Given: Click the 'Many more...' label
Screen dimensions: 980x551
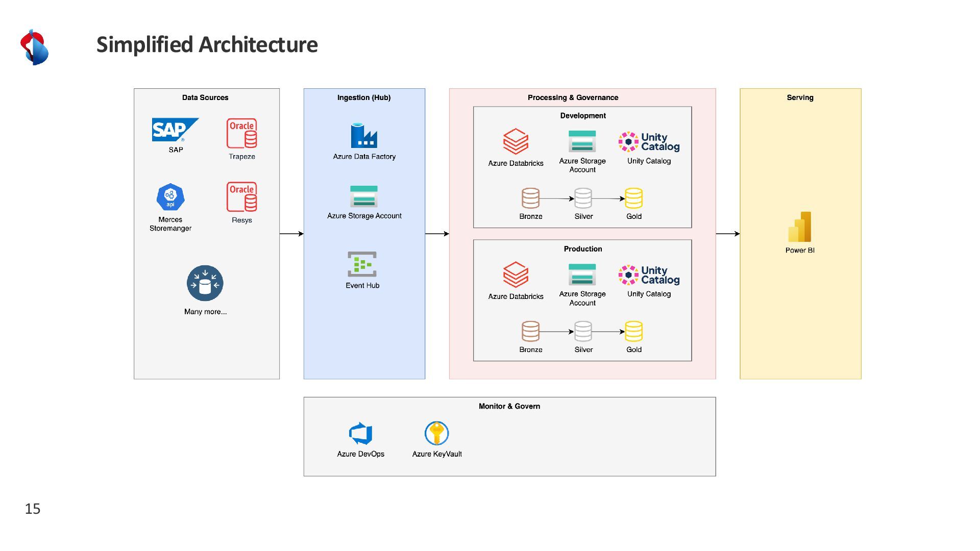Looking at the screenshot, I should (x=205, y=312).
